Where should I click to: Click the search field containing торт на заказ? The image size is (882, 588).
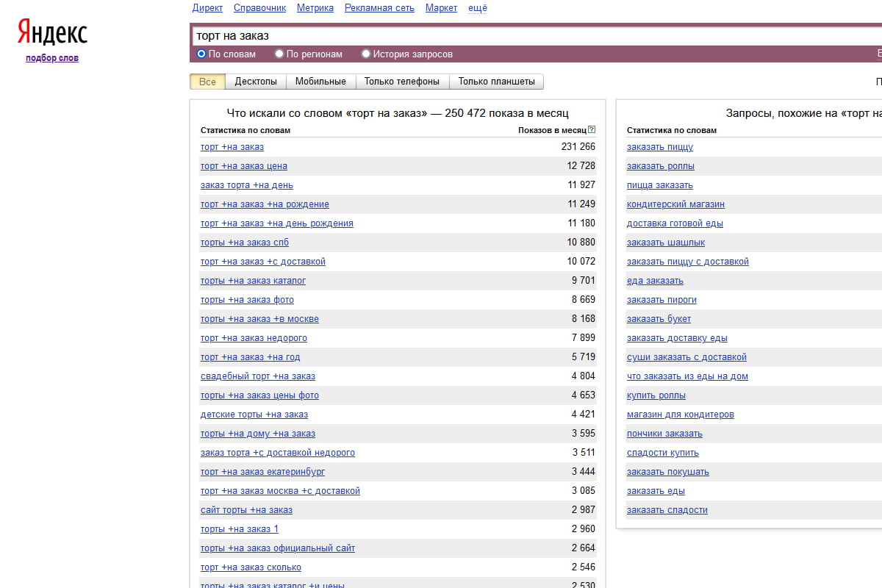[514, 35]
